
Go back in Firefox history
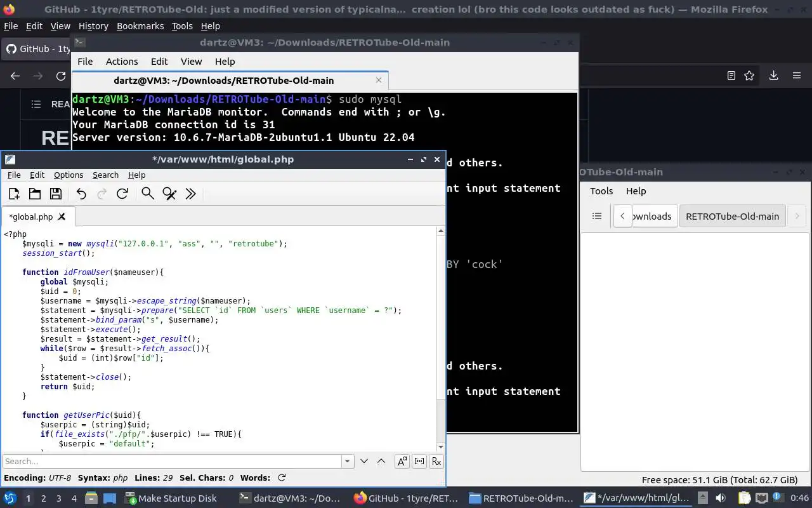[15, 76]
